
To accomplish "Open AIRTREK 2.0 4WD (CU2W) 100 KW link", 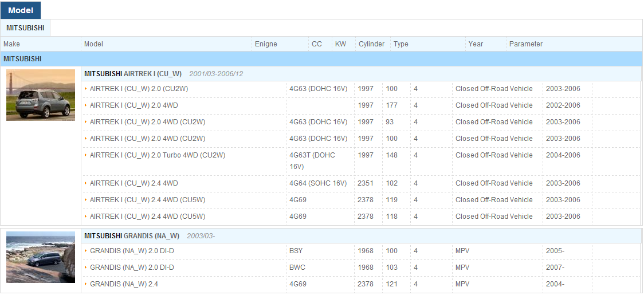I will click(x=147, y=139).
